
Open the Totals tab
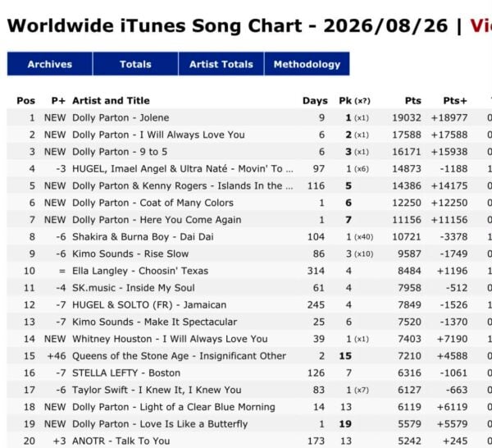pyautogui.click(x=135, y=64)
